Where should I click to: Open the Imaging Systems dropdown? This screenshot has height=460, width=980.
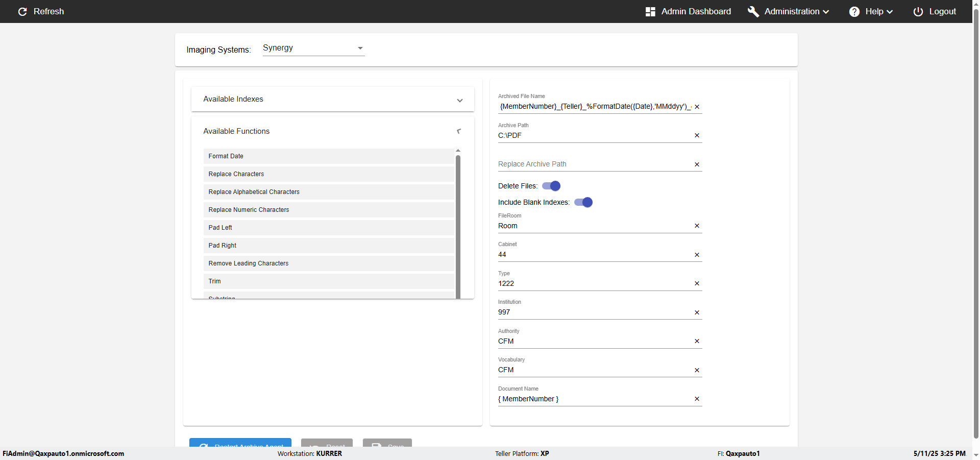(313, 48)
